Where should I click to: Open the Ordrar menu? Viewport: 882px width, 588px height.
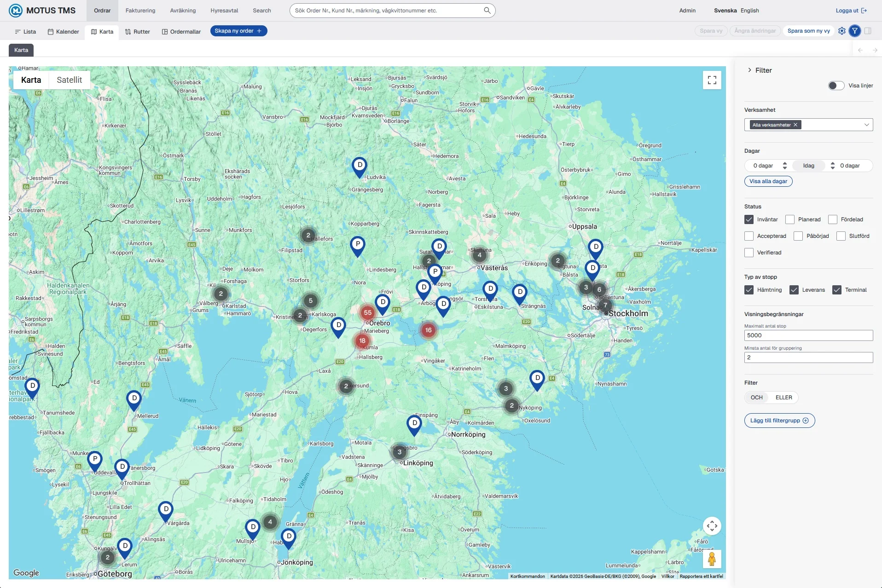(x=102, y=11)
